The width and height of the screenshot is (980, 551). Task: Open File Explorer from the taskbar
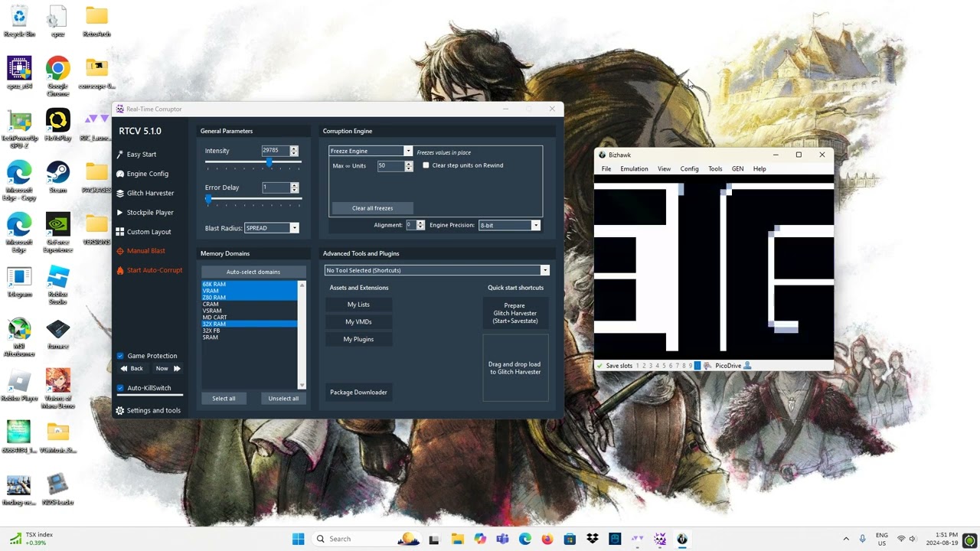(457, 539)
